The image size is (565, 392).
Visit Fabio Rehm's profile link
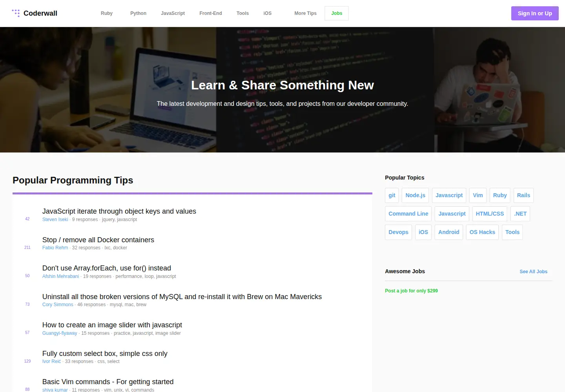tap(55, 248)
